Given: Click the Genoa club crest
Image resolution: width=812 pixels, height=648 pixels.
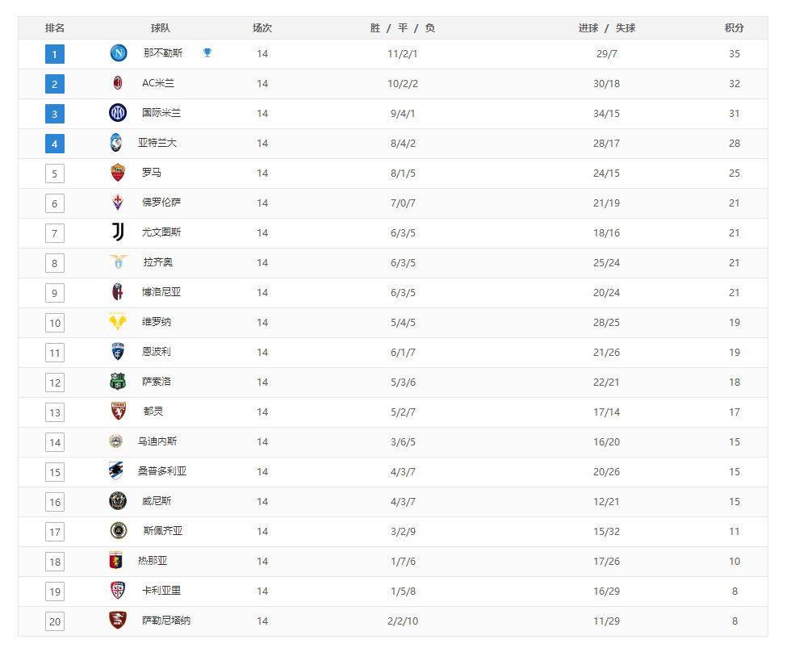Looking at the screenshot, I should [116, 561].
